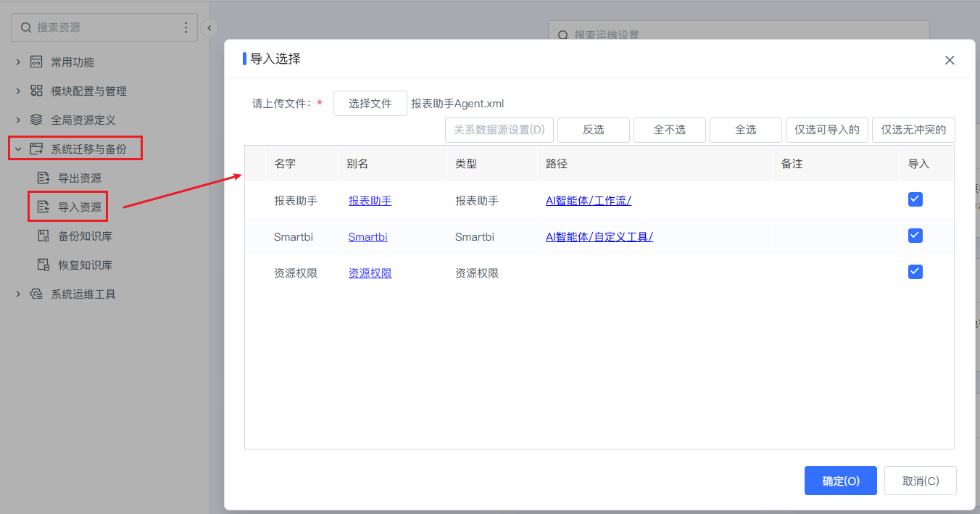
Task: Expand the 全局资源定义 tree node
Action: [18, 120]
